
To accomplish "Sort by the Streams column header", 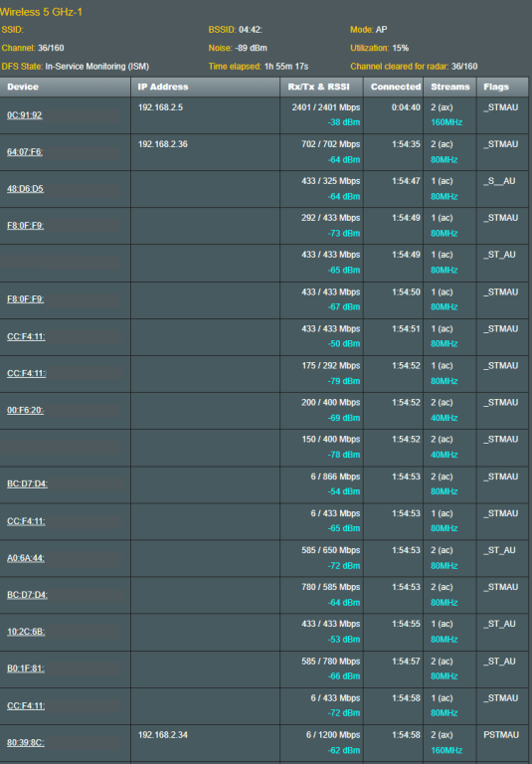I will click(x=449, y=87).
